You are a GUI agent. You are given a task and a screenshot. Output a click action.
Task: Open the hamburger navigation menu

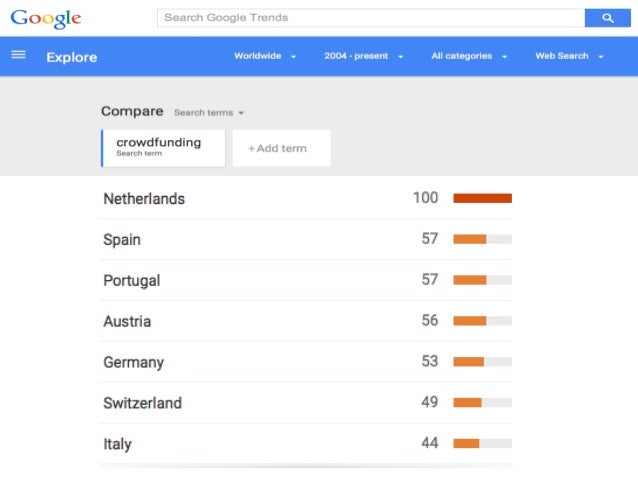18,55
